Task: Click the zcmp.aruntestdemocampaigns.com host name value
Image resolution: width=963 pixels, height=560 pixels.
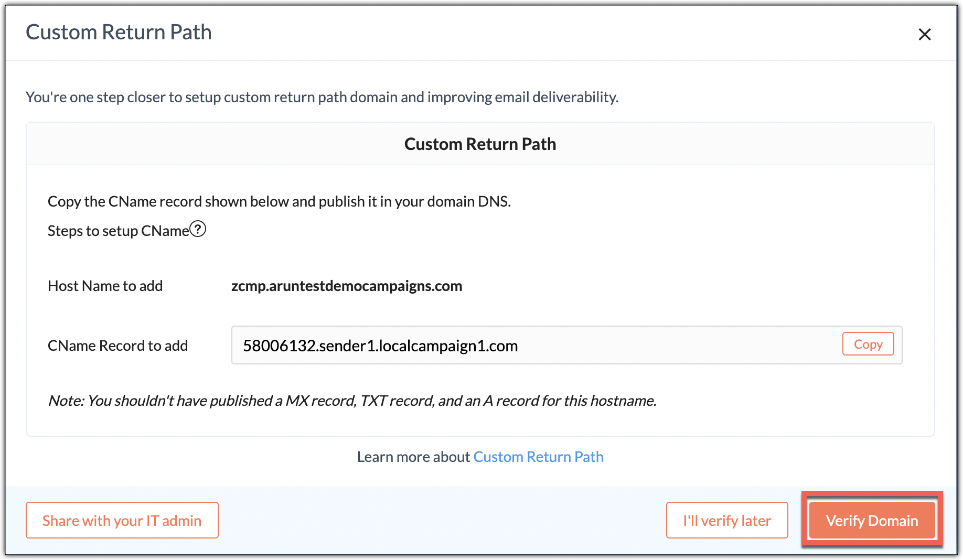Action: tap(347, 286)
